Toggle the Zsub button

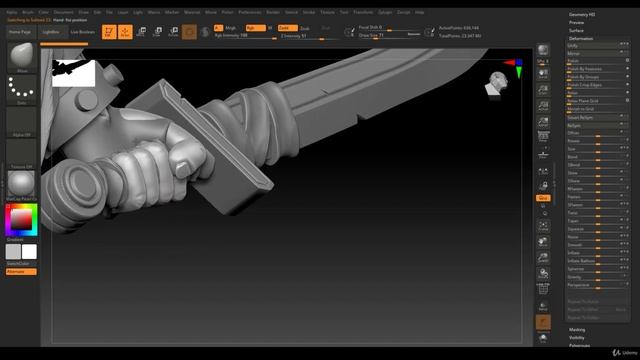(x=305, y=29)
